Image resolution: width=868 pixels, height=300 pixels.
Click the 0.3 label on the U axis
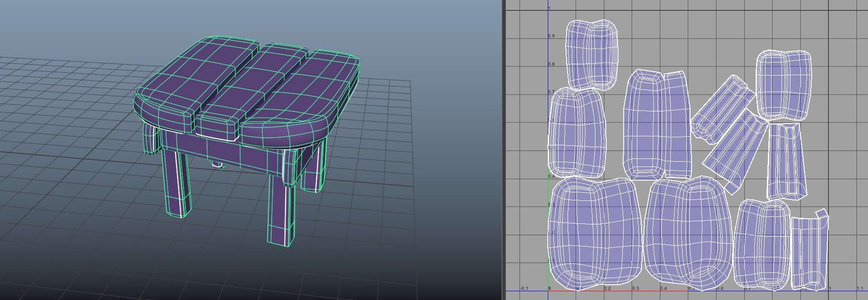tap(636, 288)
